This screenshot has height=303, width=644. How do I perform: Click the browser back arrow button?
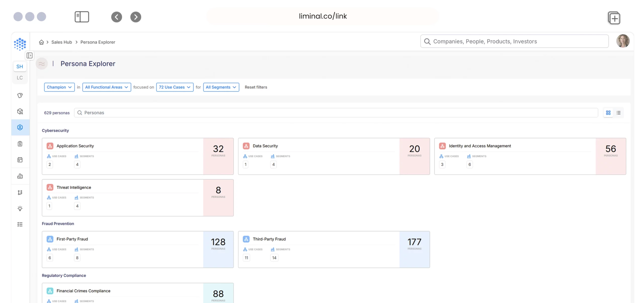[x=116, y=17]
